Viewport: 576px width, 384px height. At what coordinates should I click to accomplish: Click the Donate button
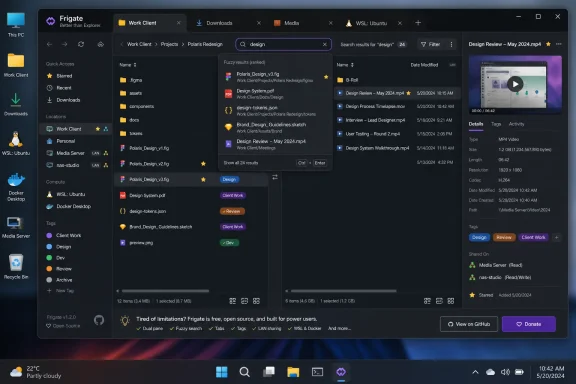[529, 324]
